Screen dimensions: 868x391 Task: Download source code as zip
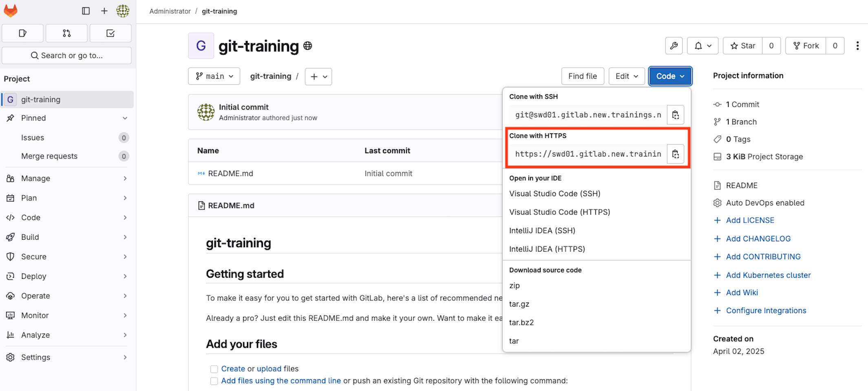pos(515,285)
